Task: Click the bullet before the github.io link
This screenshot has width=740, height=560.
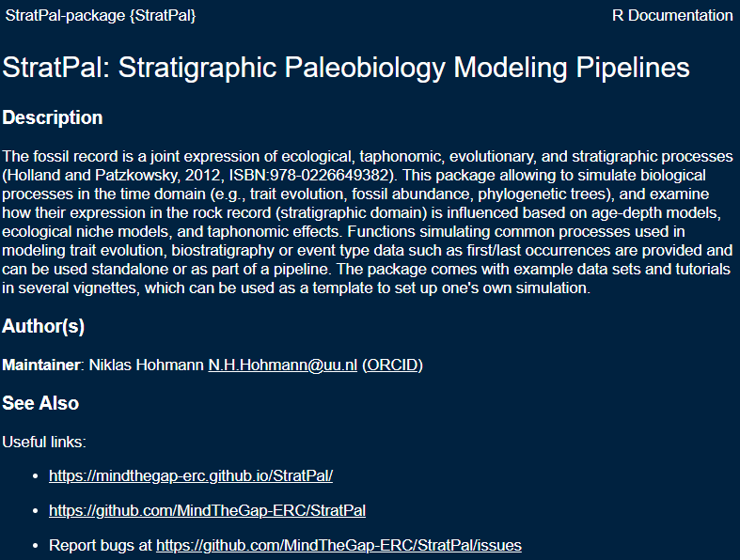Action: click(35, 476)
